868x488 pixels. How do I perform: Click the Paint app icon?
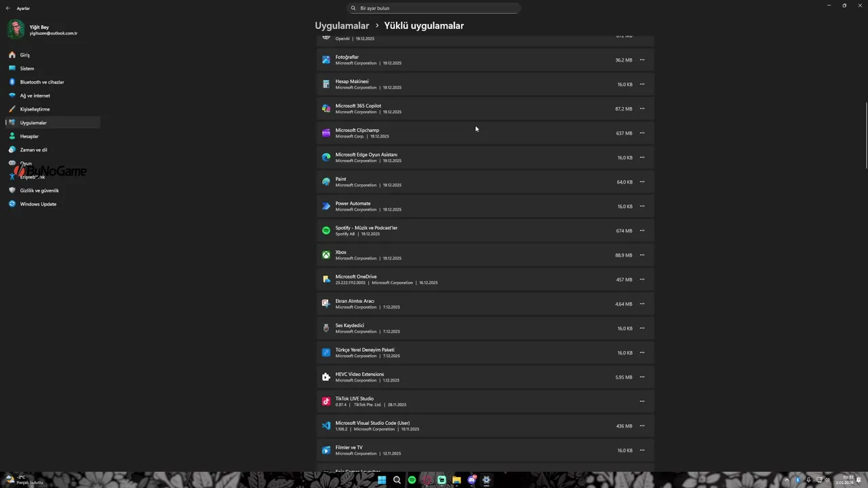click(x=326, y=182)
